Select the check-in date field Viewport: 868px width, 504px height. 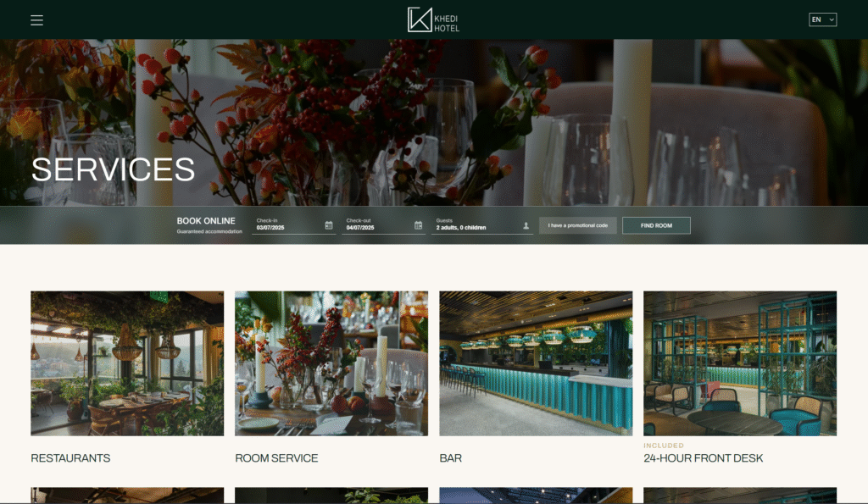(294, 224)
